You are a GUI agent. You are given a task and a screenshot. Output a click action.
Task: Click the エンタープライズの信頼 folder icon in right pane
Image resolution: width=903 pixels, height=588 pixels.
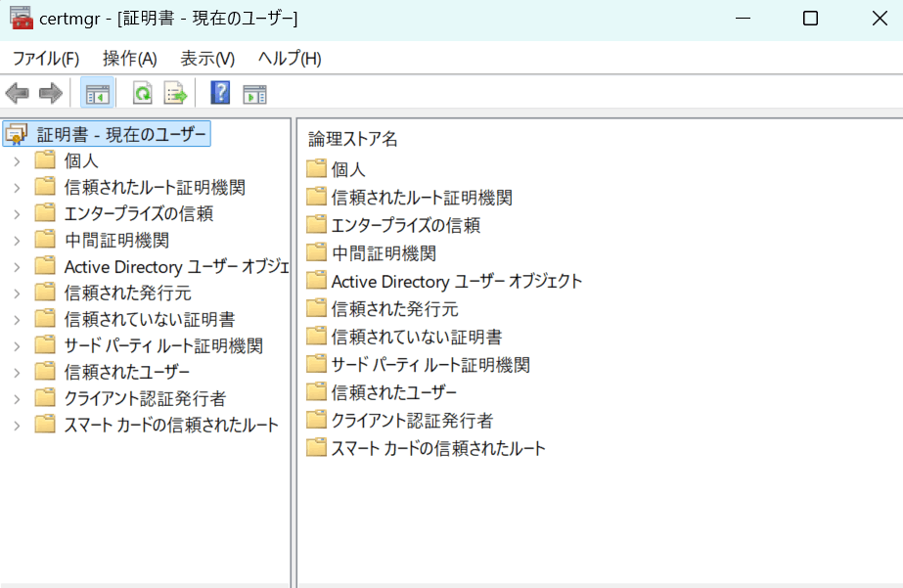[x=316, y=224]
